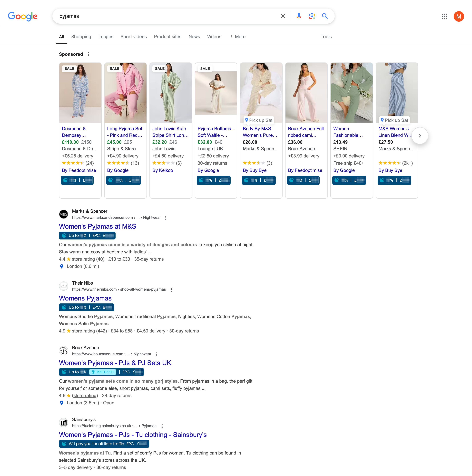This screenshot has width=472, height=476.
Task: Click the Up to % EPC badge under M&S result
Action: click(87, 236)
